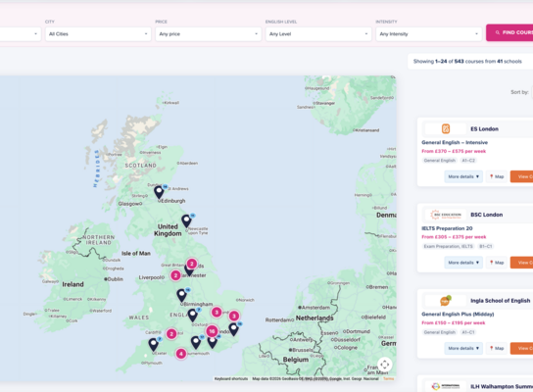The image size is (533, 392).
Task: Show Ingla School of English on map
Action: point(497,348)
